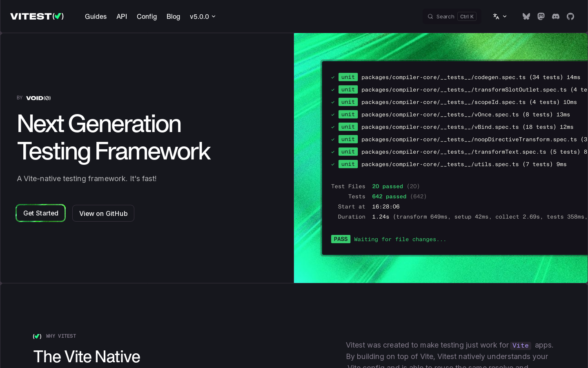The width and height of the screenshot is (588, 368).
Task: Click 'A Vite-native testing framework' tagline
Action: pos(87,179)
